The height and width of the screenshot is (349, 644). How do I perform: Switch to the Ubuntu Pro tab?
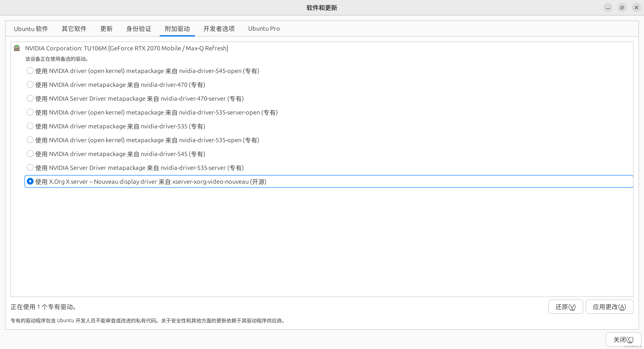(x=264, y=29)
